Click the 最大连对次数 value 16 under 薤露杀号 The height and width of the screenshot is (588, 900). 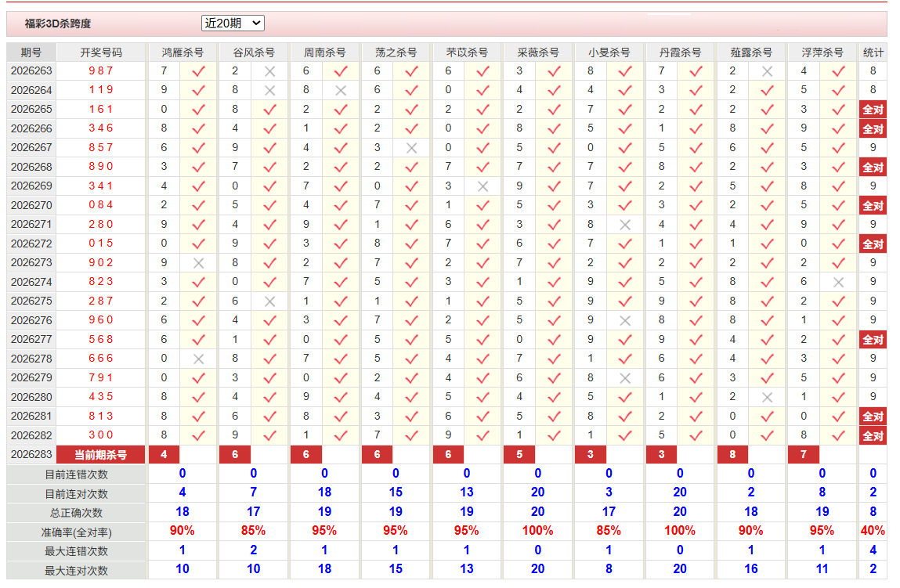tap(751, 569)
